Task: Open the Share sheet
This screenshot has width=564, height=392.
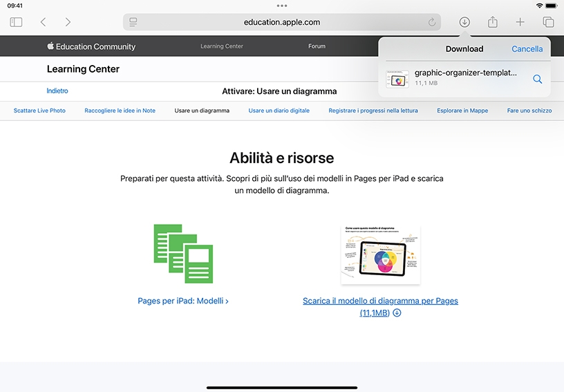Action: pos(492,22)
